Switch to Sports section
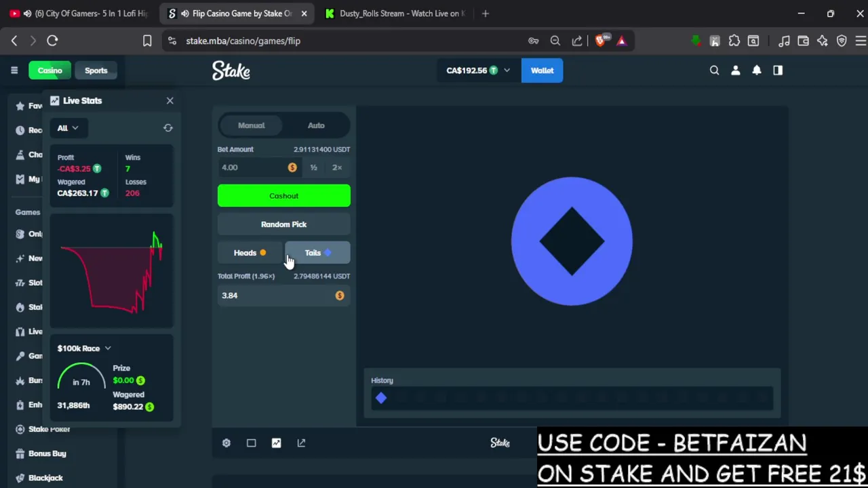 click(x=96, y=70)
